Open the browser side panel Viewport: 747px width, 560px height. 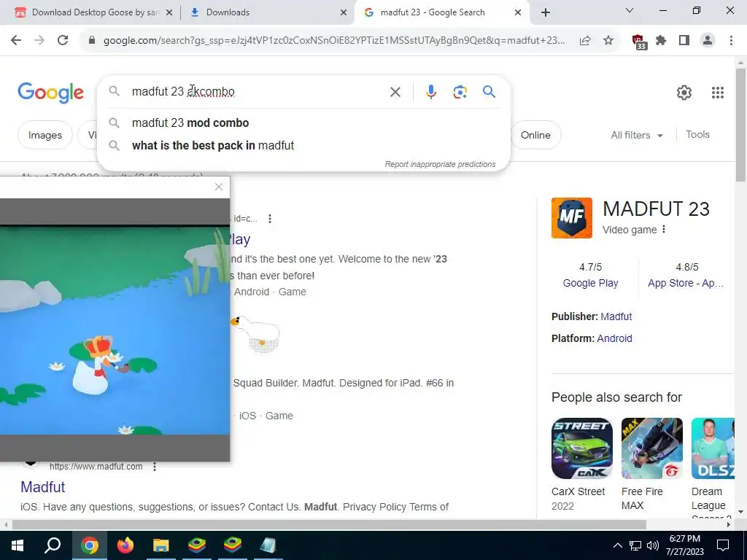click(x=684, y=41)
